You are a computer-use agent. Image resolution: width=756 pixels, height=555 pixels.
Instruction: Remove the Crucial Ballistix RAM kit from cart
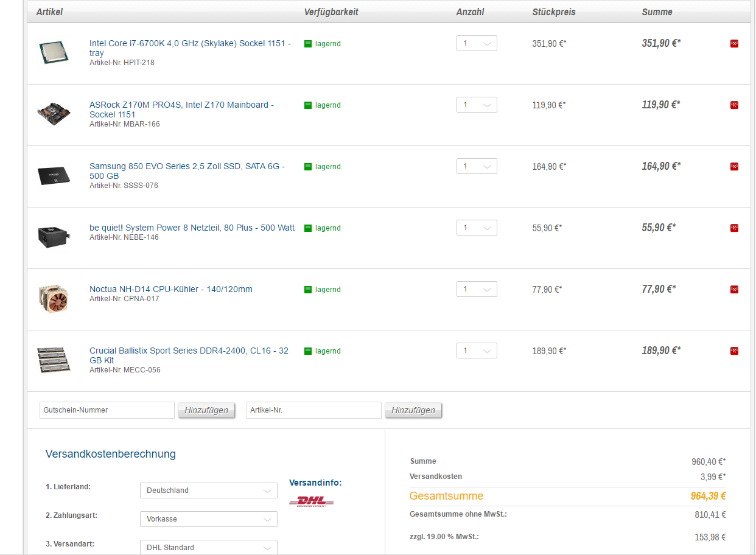[x=734, y=351]
